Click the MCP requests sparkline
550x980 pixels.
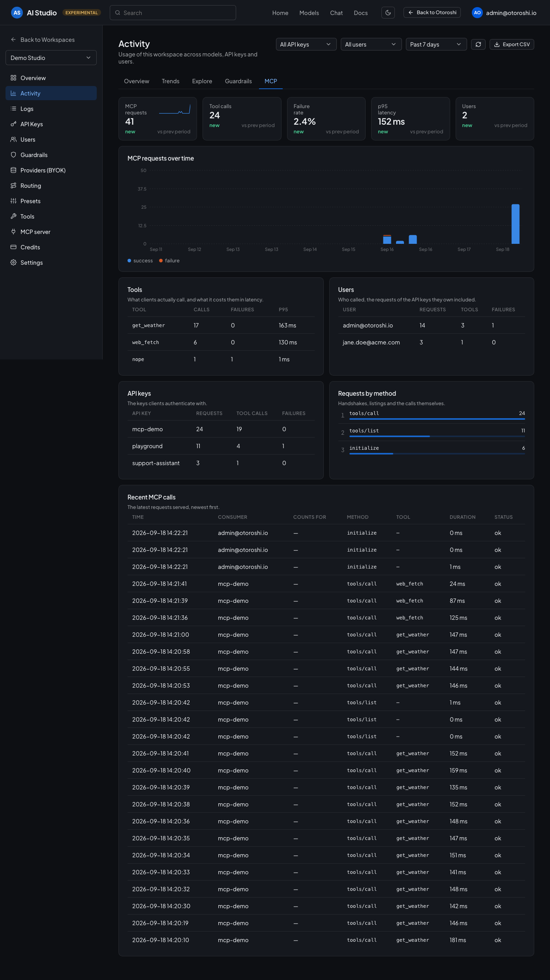[x=175, y=109]
